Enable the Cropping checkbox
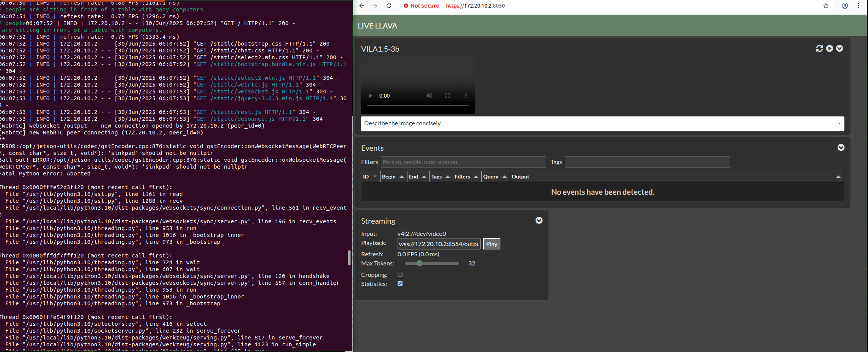The height and width of the screenshot is (352, 868). pos(400,274)
